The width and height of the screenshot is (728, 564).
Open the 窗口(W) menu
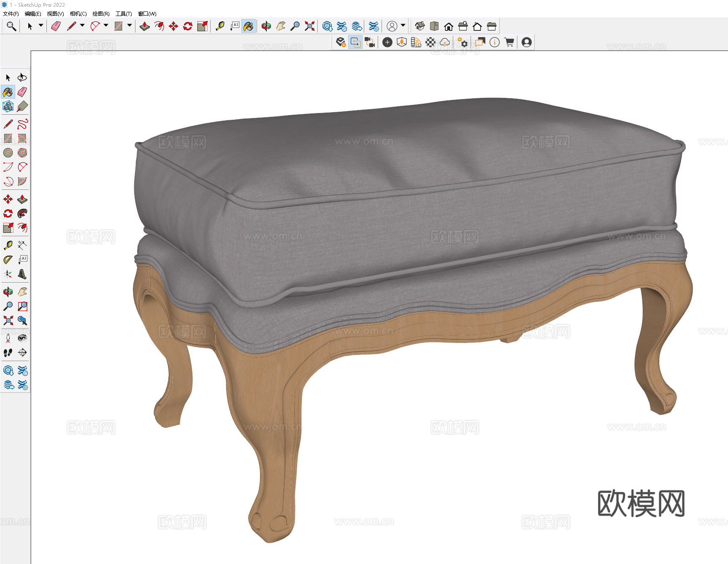(x=147, y=14)
